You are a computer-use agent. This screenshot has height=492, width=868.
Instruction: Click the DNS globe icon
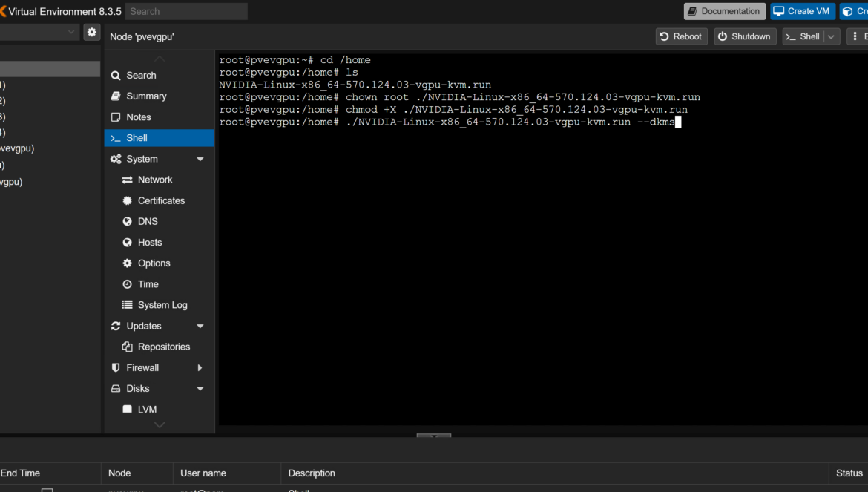[128, 221]
